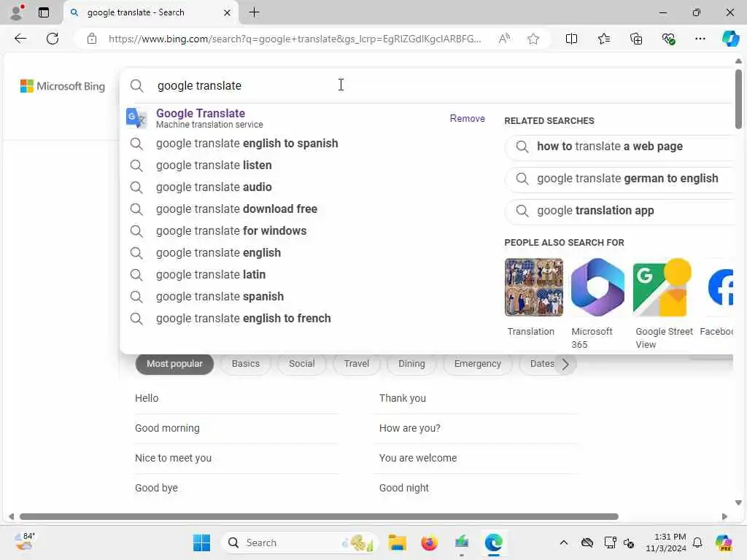Choose suggestion 'google translate english to french'

pos(243,319)
